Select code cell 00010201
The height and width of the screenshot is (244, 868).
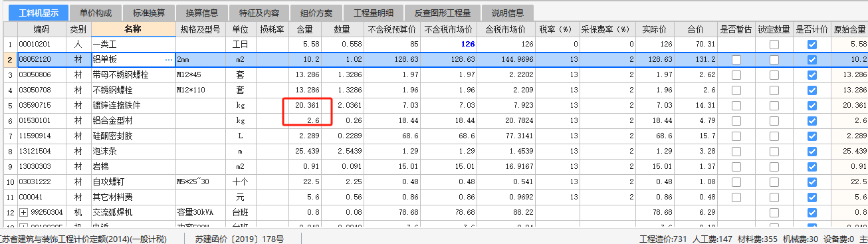(42, 44)
